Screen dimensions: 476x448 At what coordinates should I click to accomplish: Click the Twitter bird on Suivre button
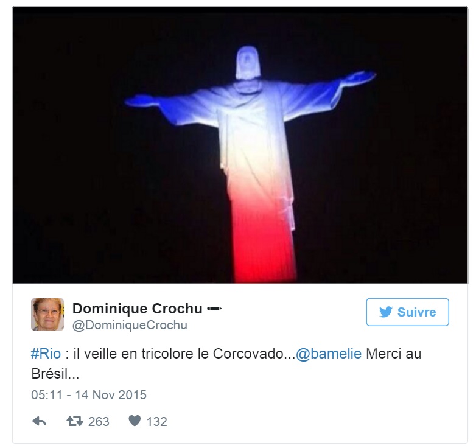click(x=386, y=312)
